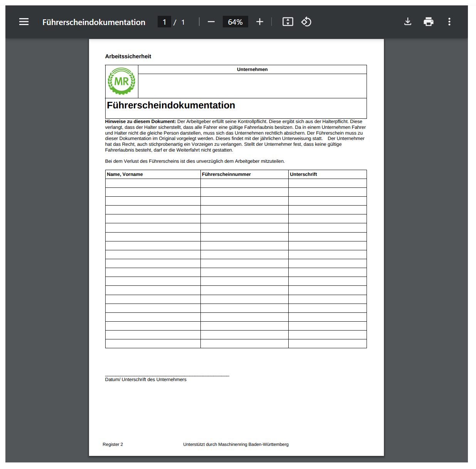Open the three-dot more actions menu
The height and width of the screenshot is (469, 476).
[449, 22]
